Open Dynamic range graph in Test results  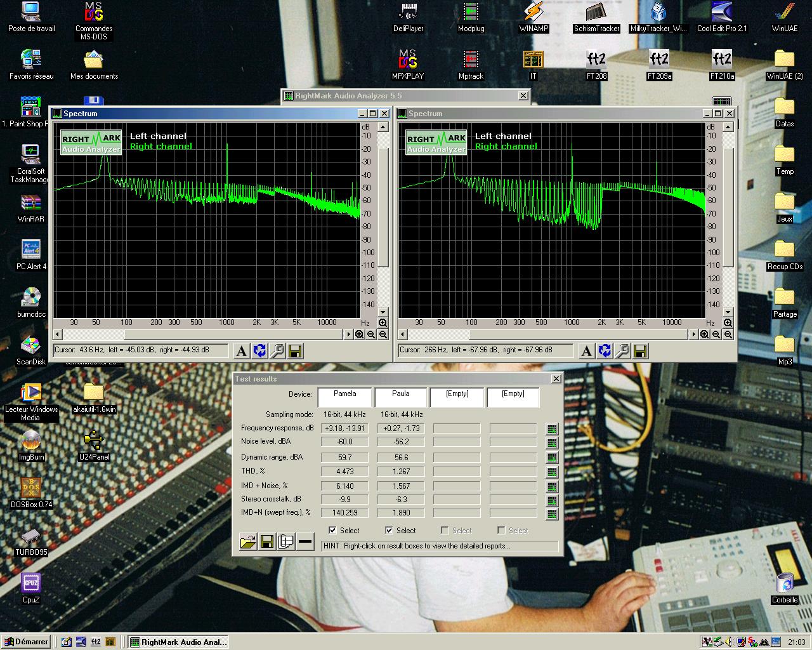pos(551,458)
